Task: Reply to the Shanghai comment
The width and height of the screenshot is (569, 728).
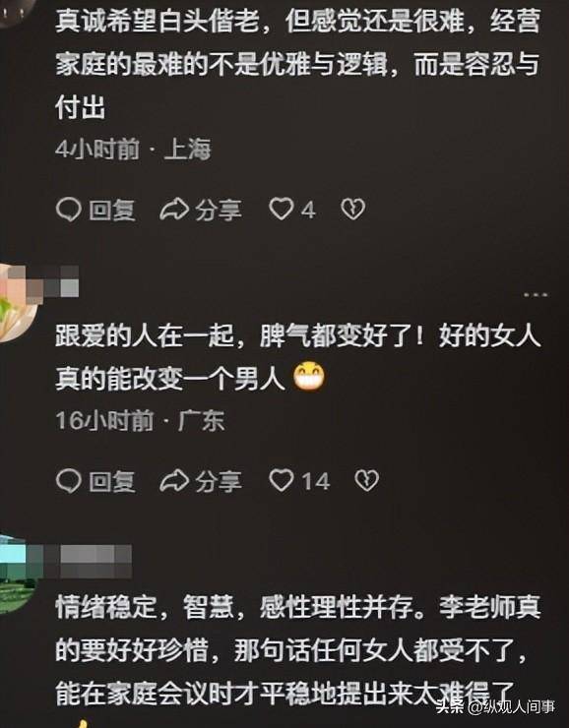Action: [x=95, y=210]
